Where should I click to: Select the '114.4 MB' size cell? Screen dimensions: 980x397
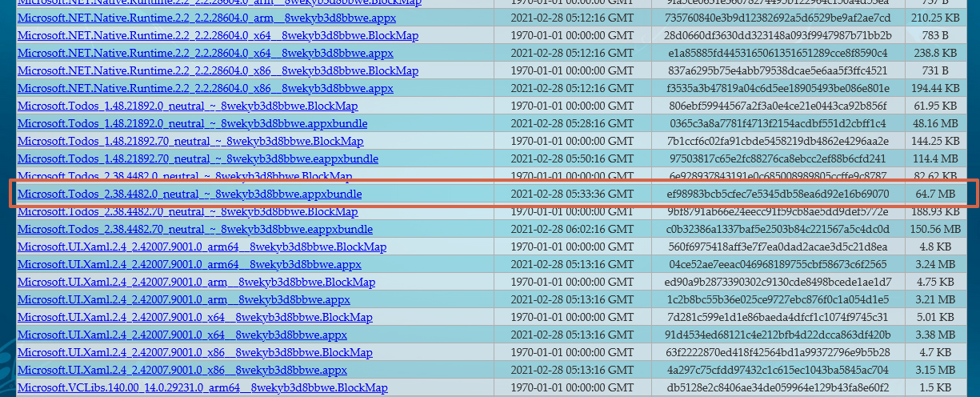coord(934,158)
